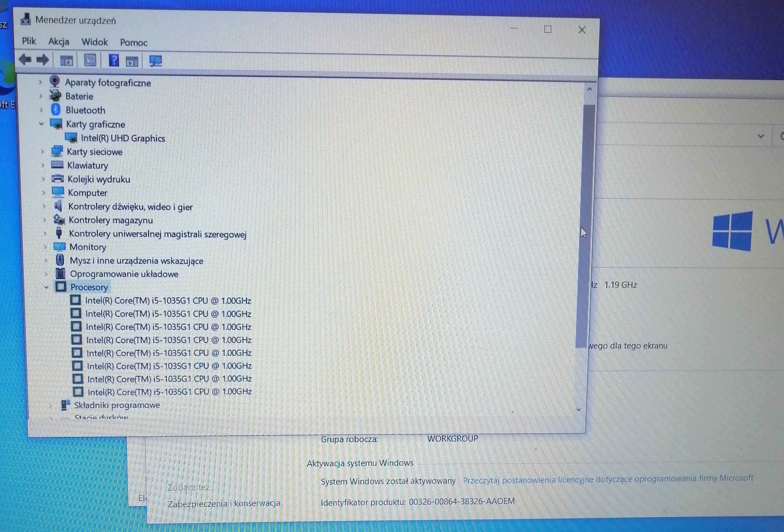Open Microsoft license terms link in System window

608,479
